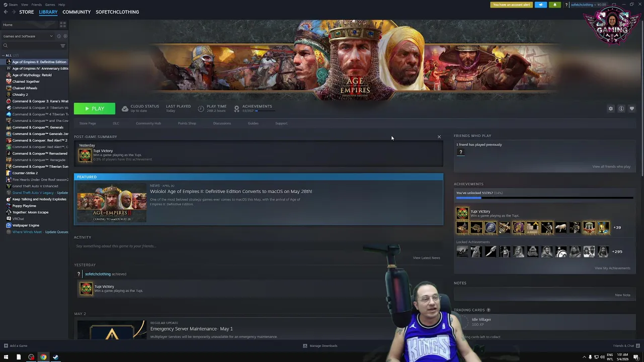
Task: Open the Points Shop link
Action: point(187,123)
